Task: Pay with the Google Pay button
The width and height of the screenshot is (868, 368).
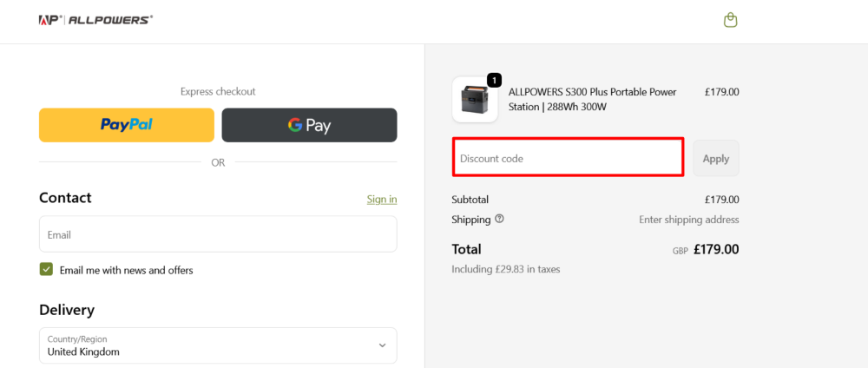Action: (310, 125)
